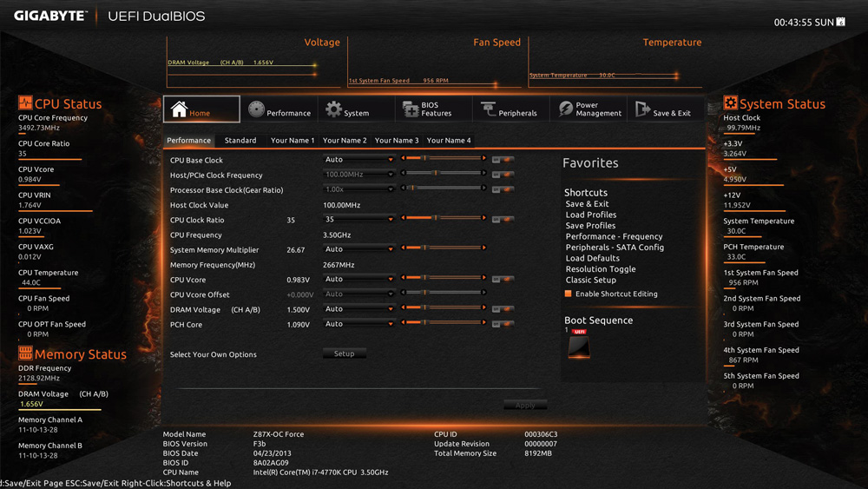Select the UEFI boot device thumbnail
The image size is (868, 489).
coord(578,346)
